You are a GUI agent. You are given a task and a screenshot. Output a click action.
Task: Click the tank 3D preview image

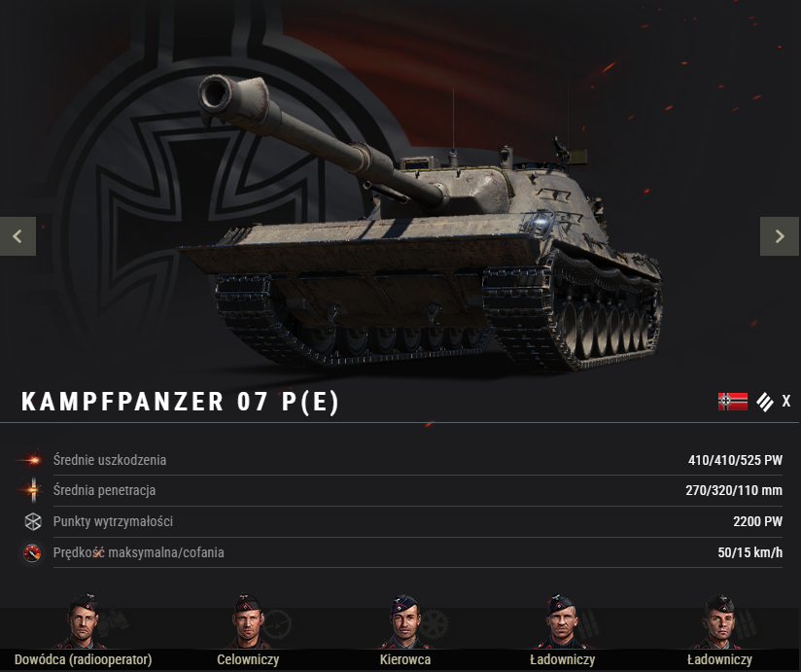pos(419,225)
